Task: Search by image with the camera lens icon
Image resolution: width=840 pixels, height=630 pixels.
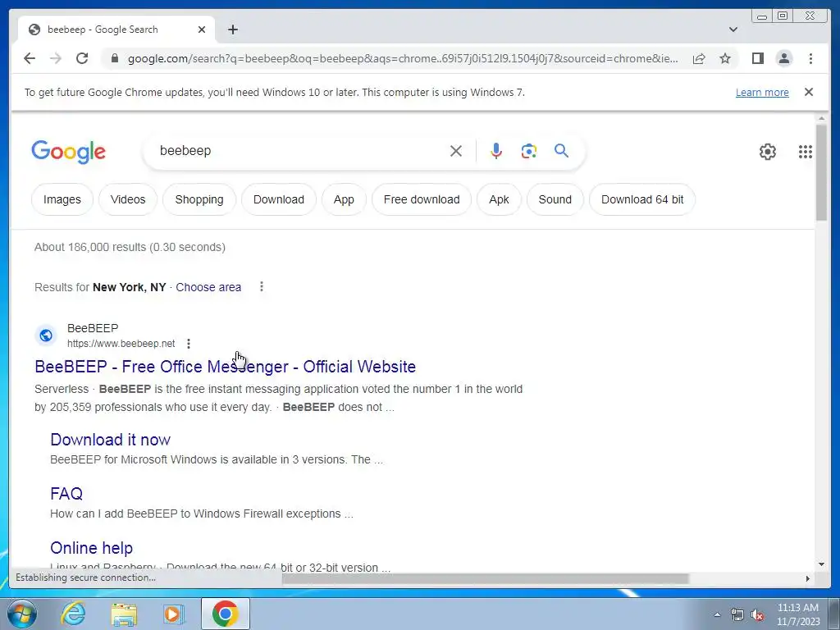Action: 529,151
